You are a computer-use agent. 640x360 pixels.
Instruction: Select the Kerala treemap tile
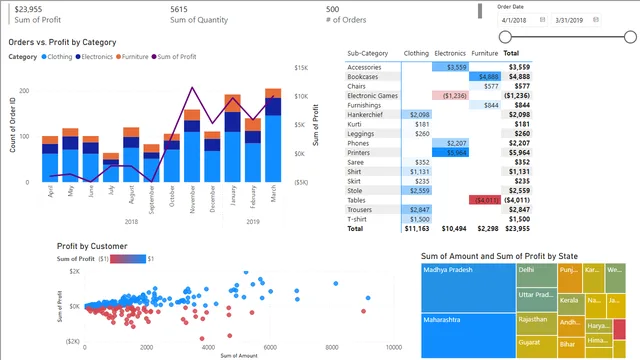tap(571, 304)
